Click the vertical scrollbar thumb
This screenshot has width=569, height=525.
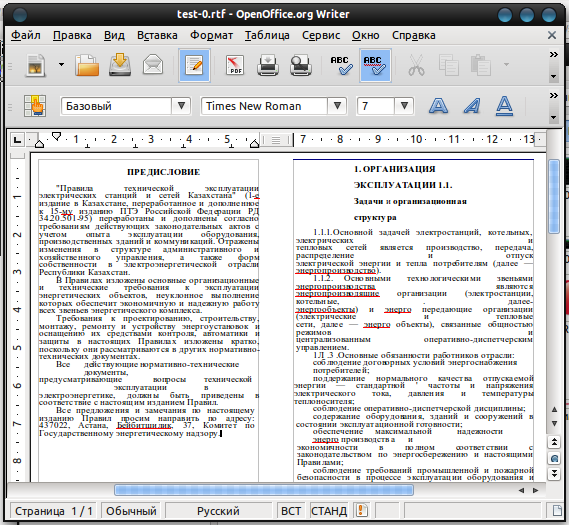(554, 197)
